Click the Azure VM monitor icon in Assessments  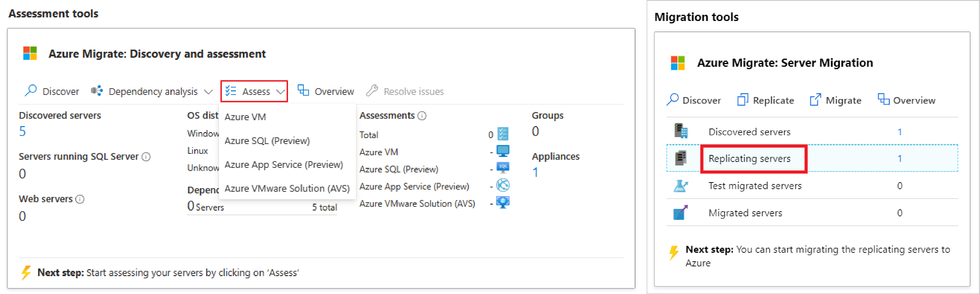pyautogui.click(x=503, y=151)
